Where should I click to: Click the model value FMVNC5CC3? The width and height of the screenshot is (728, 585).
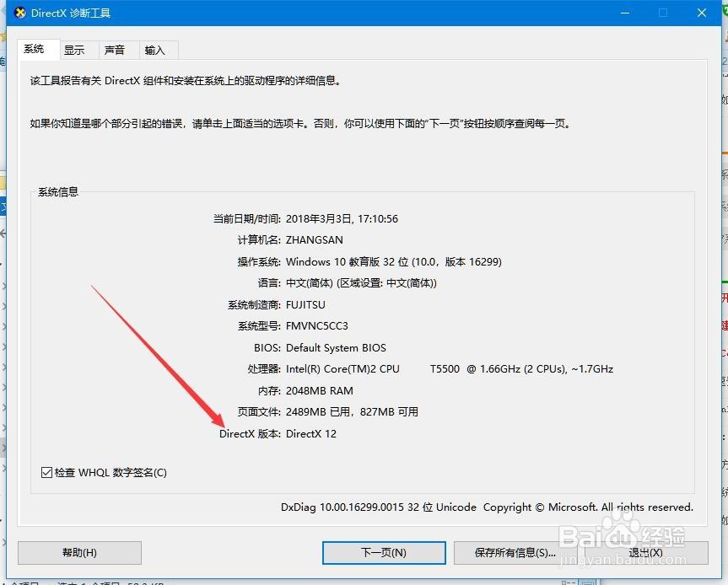(317, 326)
